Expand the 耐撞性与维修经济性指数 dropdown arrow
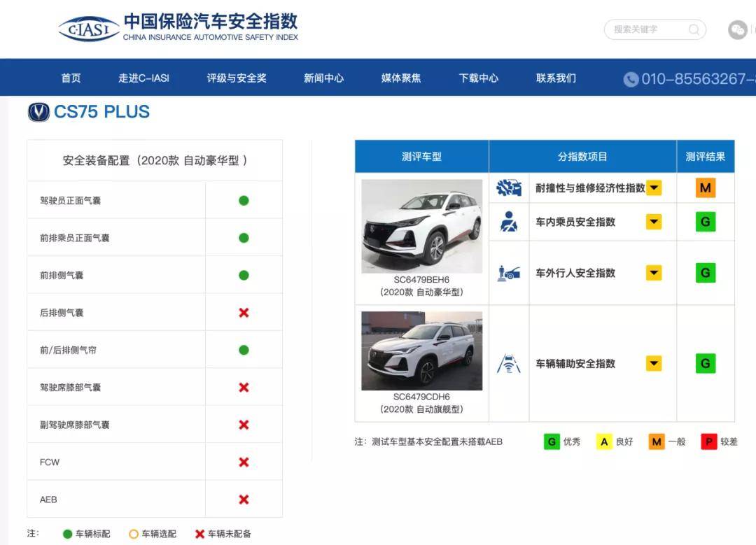Image resolution: width=756 pixels, height=545 pixels. [654, 187]
